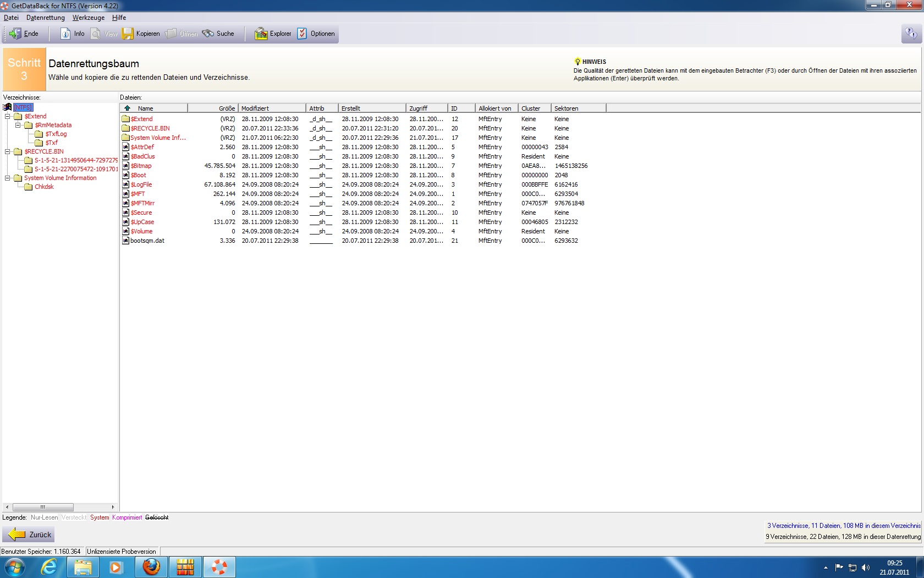Show hidden tray icons arrow

(826, 568)
